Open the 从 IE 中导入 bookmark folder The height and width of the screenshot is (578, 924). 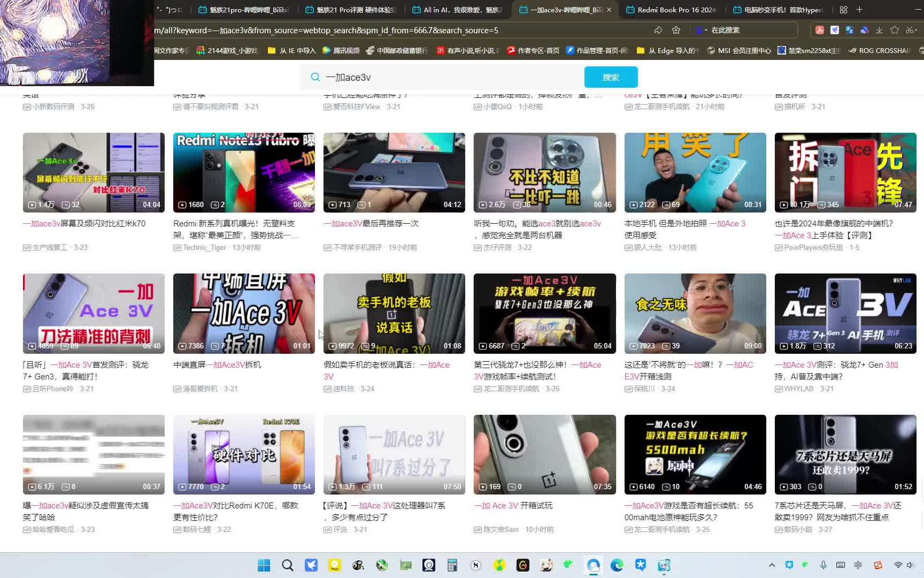[x=292, y=50]
